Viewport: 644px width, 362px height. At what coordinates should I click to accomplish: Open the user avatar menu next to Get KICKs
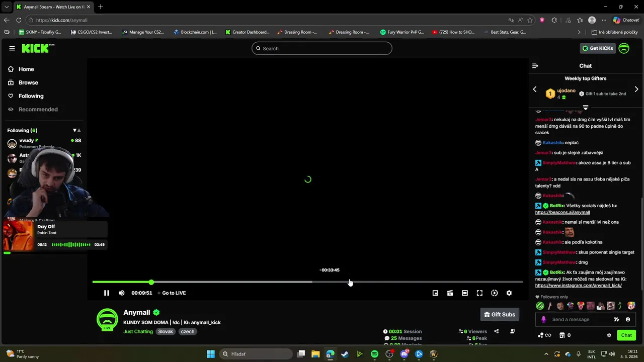[x=624, y=48]
